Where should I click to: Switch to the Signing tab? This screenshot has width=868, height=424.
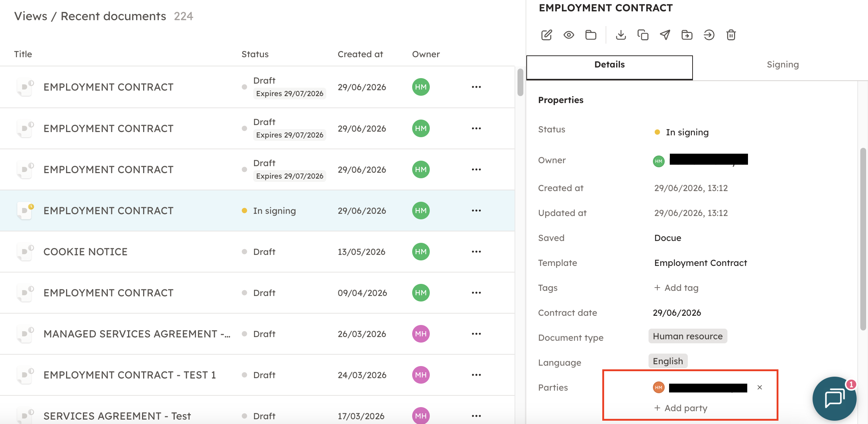(x=783, y=65)
